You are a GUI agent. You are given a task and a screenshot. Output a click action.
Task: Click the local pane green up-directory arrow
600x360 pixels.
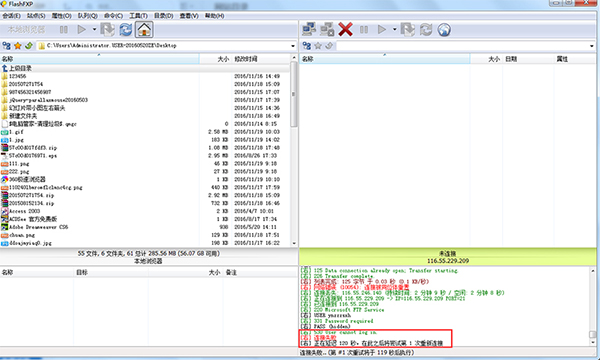(x=29, y=46)
